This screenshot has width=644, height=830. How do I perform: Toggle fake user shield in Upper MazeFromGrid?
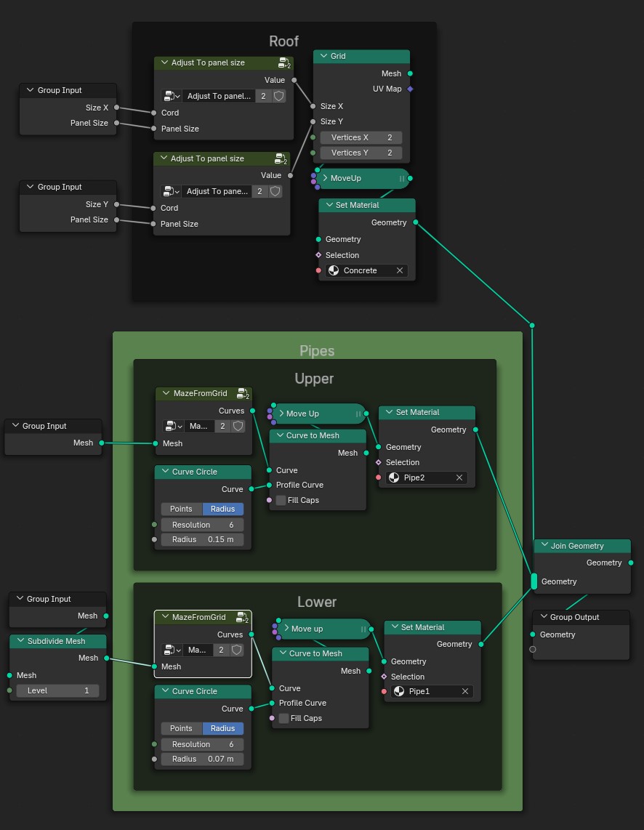pyautogui.click(x=238, y=426)
